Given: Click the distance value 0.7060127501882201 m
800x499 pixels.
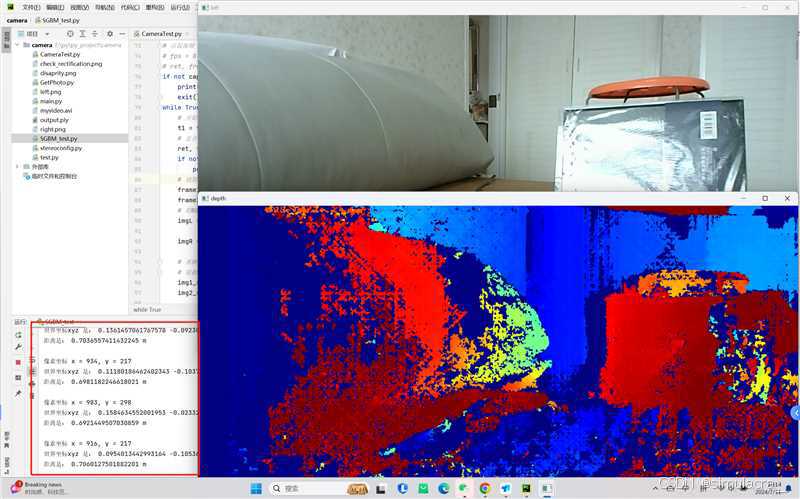Looking at the screenshot, I should pos(109,464).
